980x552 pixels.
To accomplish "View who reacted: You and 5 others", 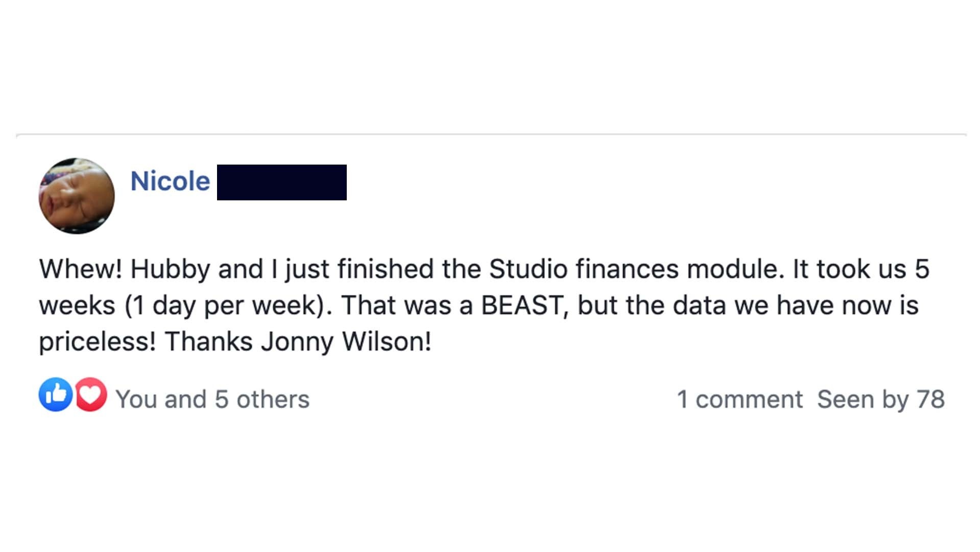I will pyautogui.click(x=212, y=399).
